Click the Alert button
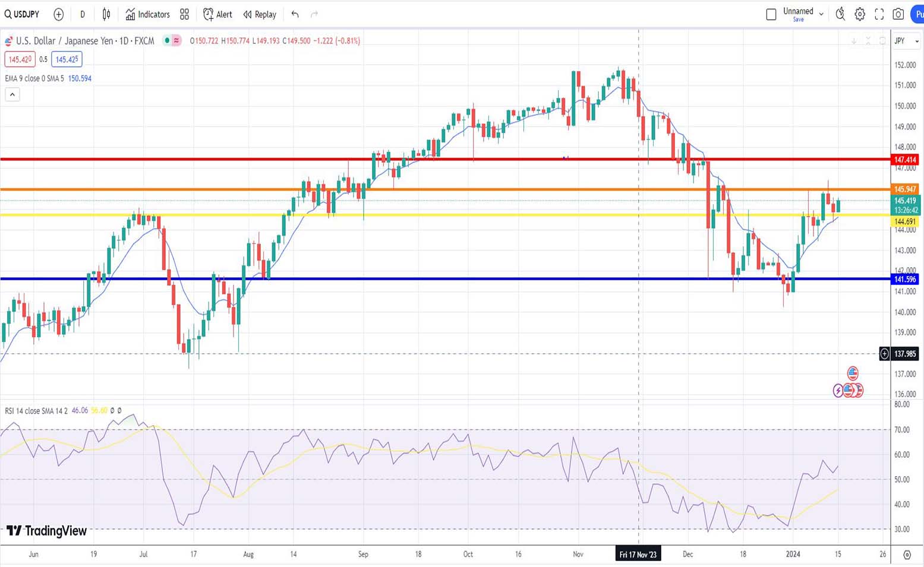The image size is (924, 567). coord(217,14)
